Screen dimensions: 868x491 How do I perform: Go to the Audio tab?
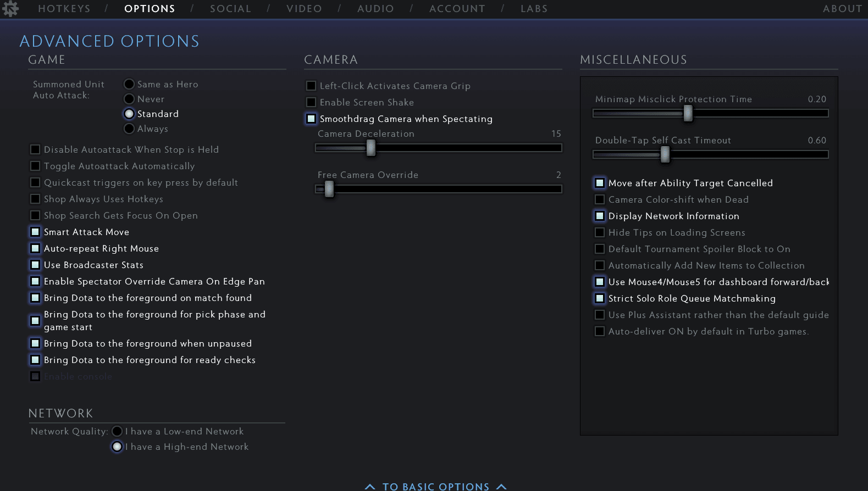[x=375, y=9]
